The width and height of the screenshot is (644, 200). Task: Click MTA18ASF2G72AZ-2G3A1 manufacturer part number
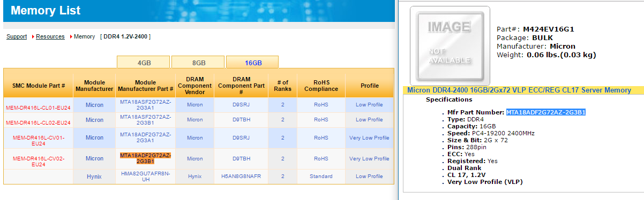click(145, 105)
